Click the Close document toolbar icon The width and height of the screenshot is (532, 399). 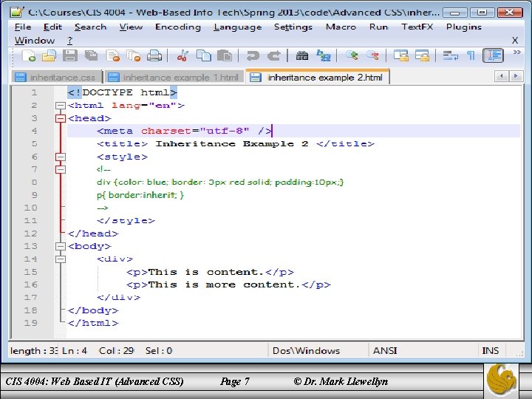click(112, 55)
